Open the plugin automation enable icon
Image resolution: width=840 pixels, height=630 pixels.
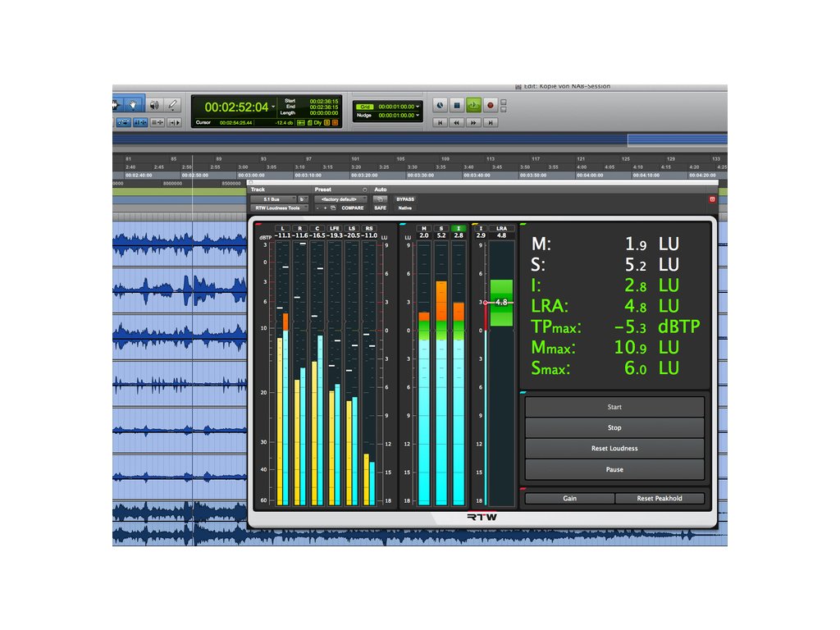(x=380, y=199)
